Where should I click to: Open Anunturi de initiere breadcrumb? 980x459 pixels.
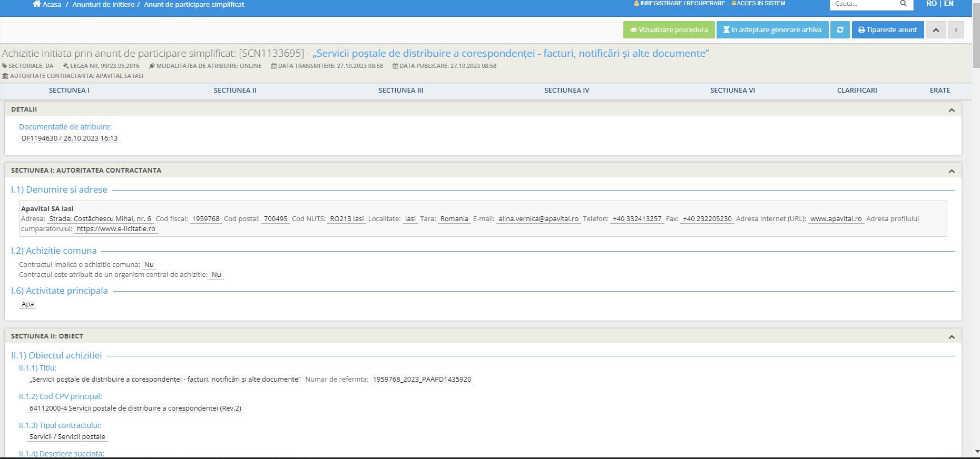pos(103,4)
